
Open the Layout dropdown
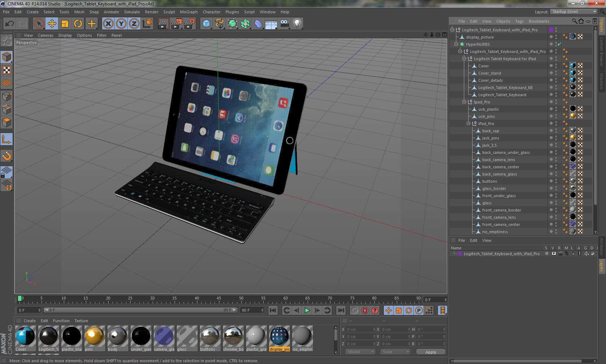[575, 12]
